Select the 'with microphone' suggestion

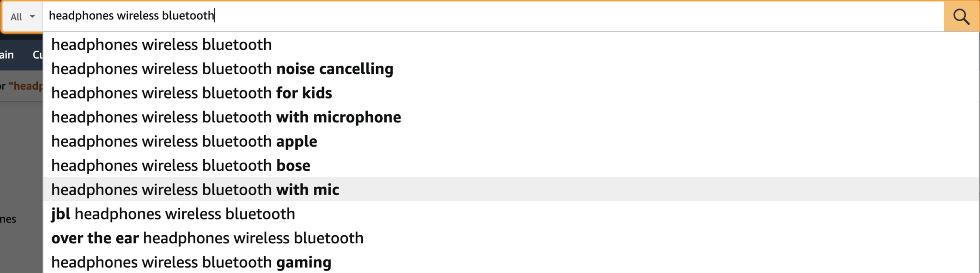(x=511, y=117)
